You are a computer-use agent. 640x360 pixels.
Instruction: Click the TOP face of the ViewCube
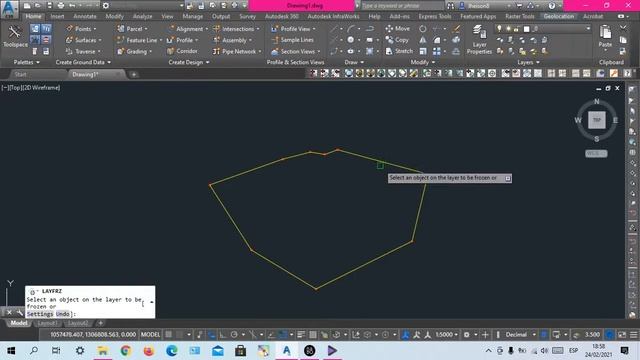[597, 120]
